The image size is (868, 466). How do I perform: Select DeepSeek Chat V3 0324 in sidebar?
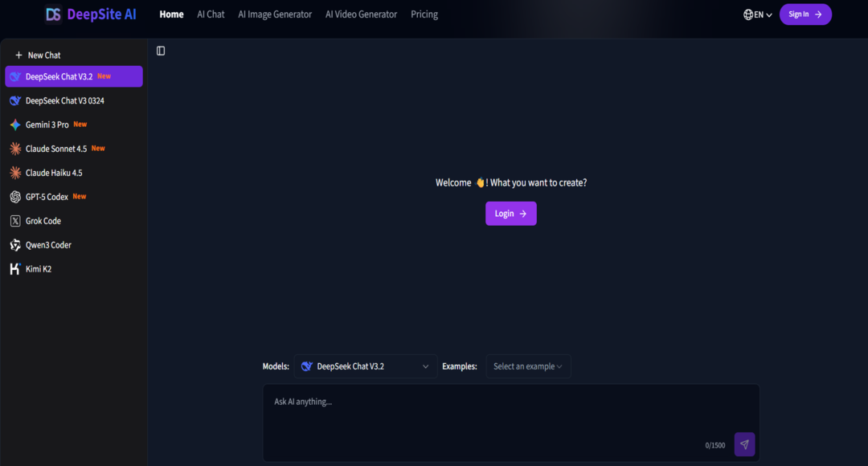coord(65,100)
